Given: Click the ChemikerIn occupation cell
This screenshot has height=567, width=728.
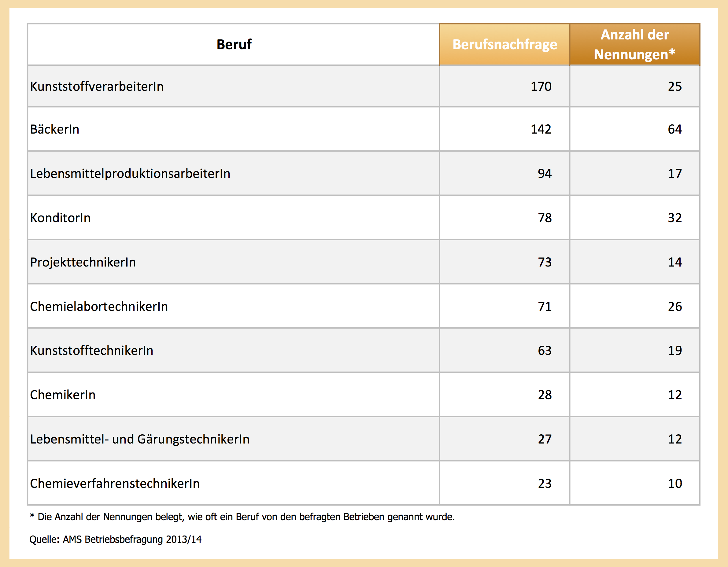Looking at the screenshot, I should coord(63,395).
